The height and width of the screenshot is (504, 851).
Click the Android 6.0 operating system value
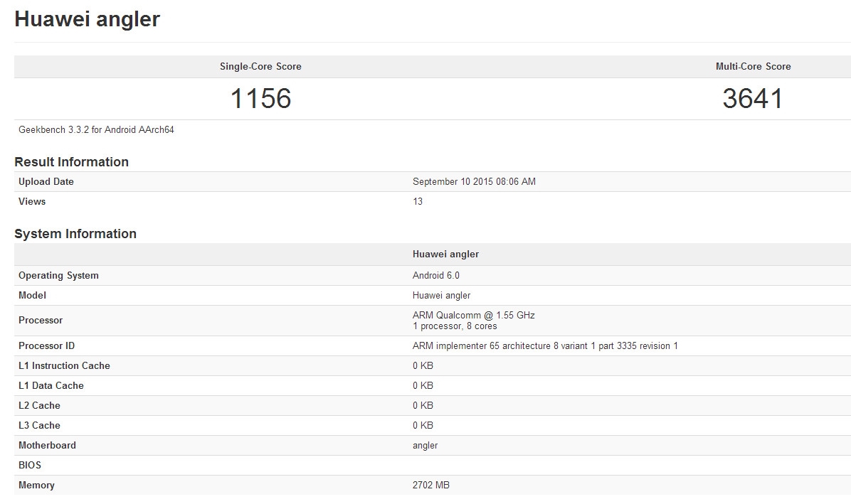(436, 276)
